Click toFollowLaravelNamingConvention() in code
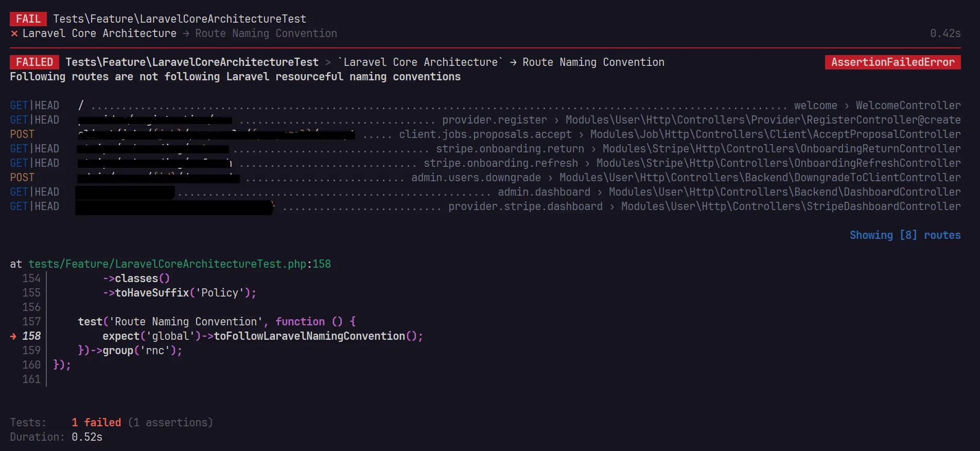 pos(319,336)
